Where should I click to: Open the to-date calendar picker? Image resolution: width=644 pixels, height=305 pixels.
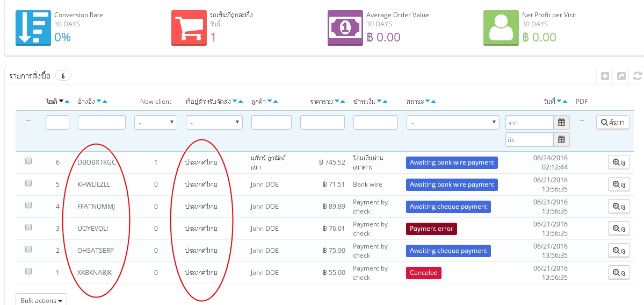pos(562,139)
